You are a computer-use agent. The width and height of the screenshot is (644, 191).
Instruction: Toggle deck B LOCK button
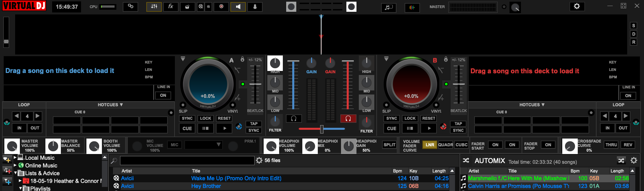[410, 118]
